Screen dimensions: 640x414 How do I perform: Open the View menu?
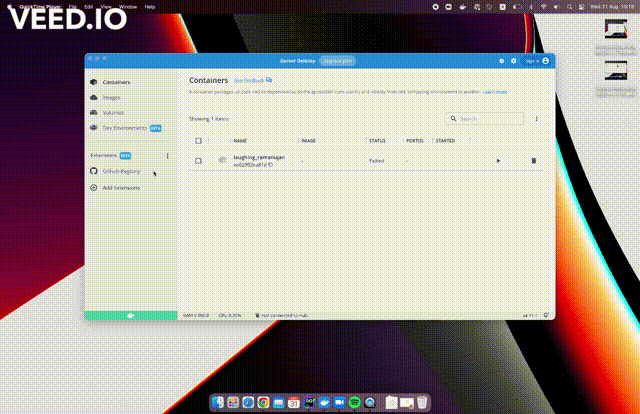point(106,7)
